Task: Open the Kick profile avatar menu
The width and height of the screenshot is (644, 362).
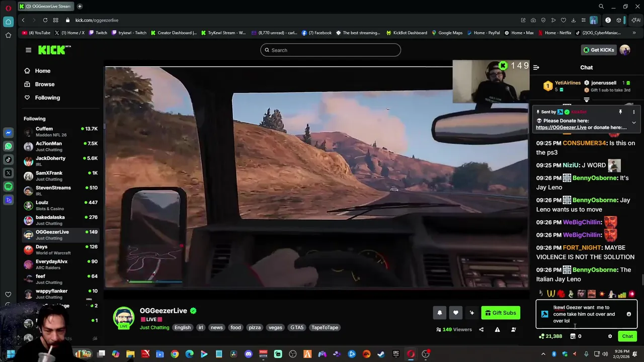Action: (x=625, y=50)
